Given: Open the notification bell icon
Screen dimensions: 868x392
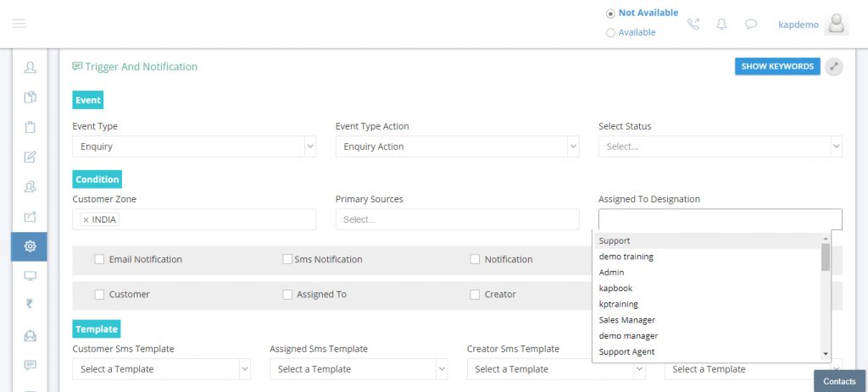Looking at the screenshot, I should [721, 24].
